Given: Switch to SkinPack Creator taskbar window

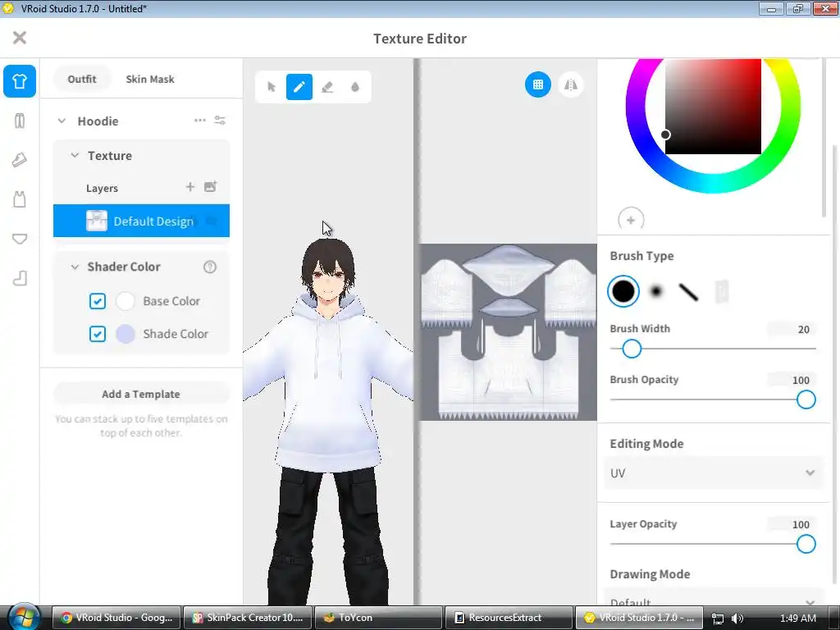Looking at the screenshot, I should [x=248, y=618].
